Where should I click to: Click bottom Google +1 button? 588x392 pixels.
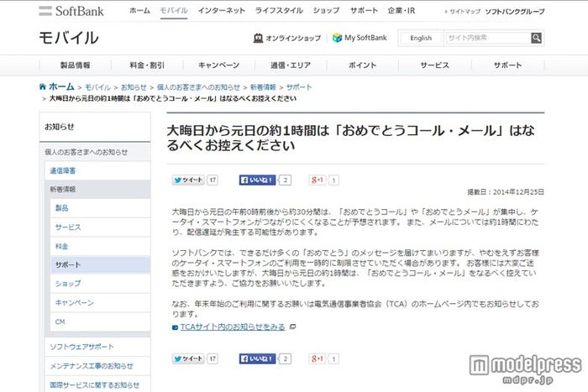(318, 359)
